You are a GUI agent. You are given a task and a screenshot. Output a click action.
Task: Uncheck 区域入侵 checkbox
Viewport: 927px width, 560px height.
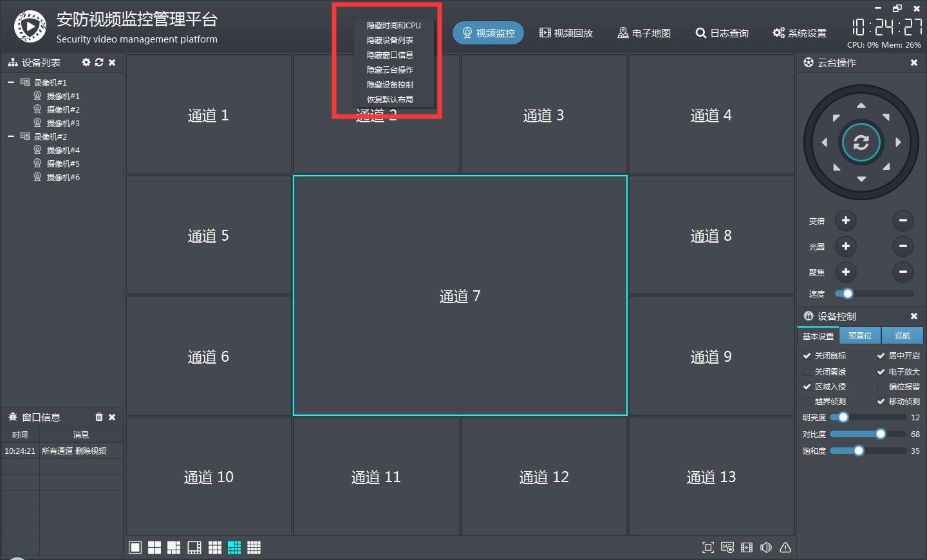pyautogui.click(x=807, y=387)
